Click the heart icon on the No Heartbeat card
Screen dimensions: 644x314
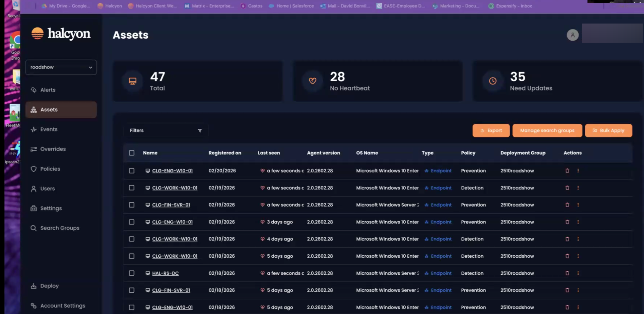coord(313,81)
